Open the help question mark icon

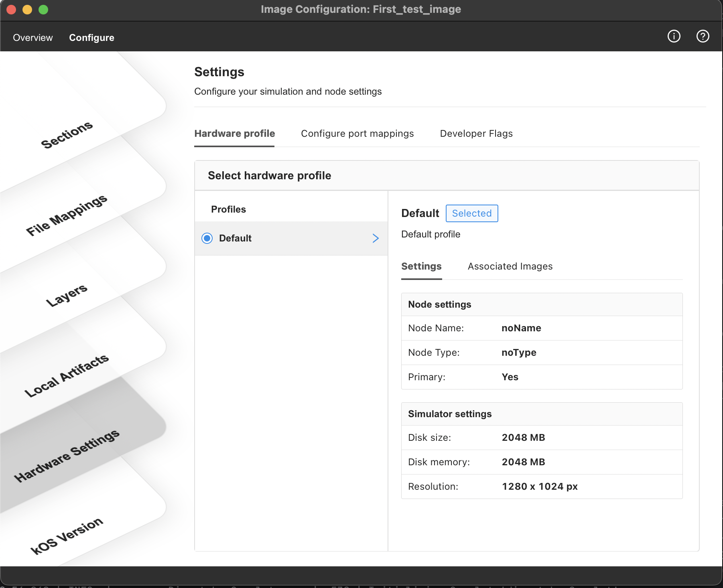[703, 36]
